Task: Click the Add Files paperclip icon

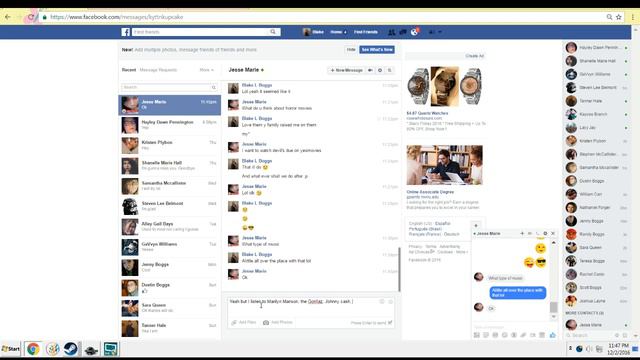Action: click(x=234, y=322)
